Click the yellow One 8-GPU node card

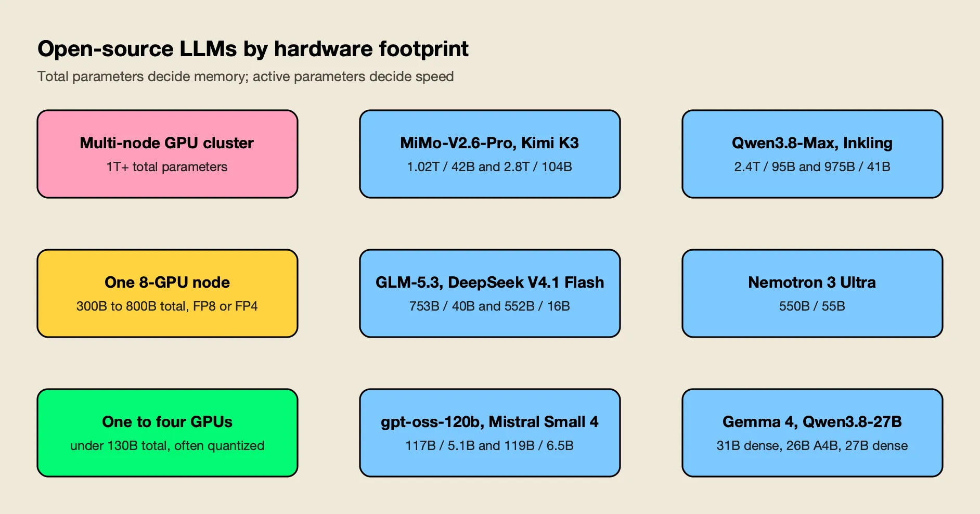click(x=167, y=293)
